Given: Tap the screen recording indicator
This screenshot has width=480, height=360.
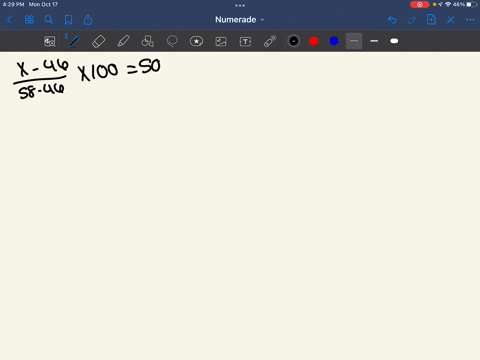Looking at the screenshot, I should (420, 4).
